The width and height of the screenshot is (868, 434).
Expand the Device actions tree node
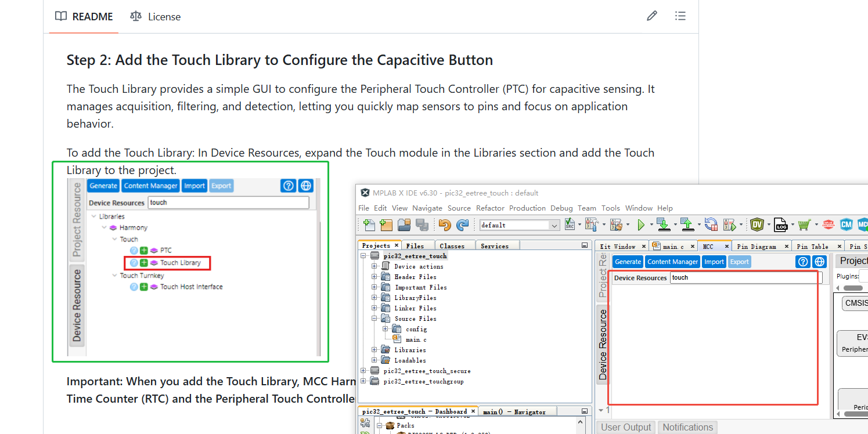click(x=374, y=266)
